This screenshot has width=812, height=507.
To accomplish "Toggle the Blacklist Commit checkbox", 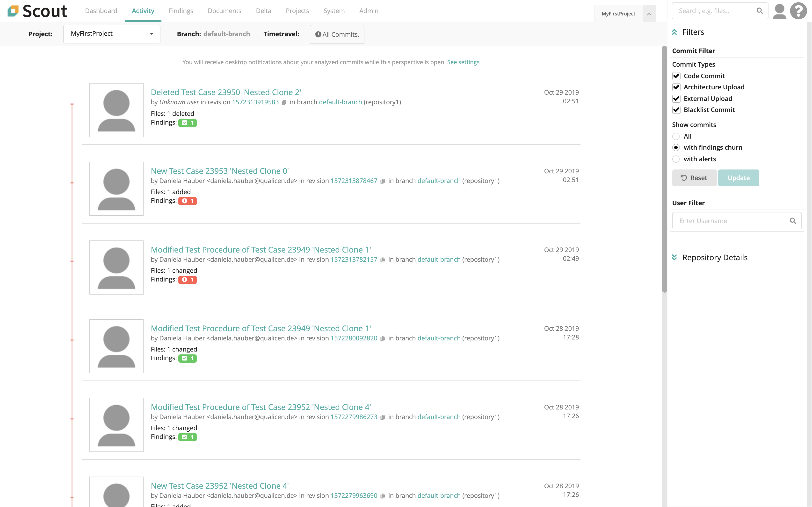I will click(676, 110).
